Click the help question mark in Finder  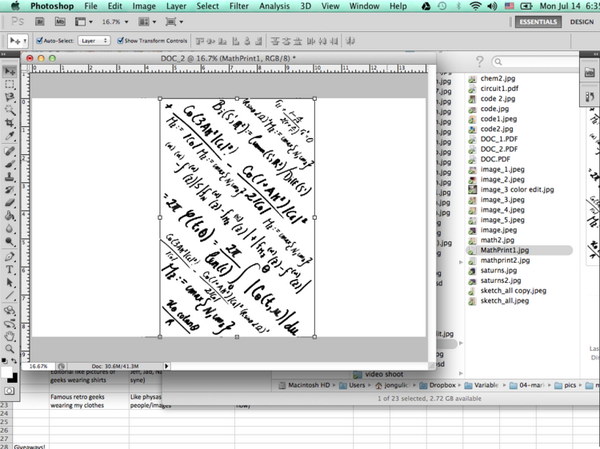pyautogui.click(x=479, y=61)
